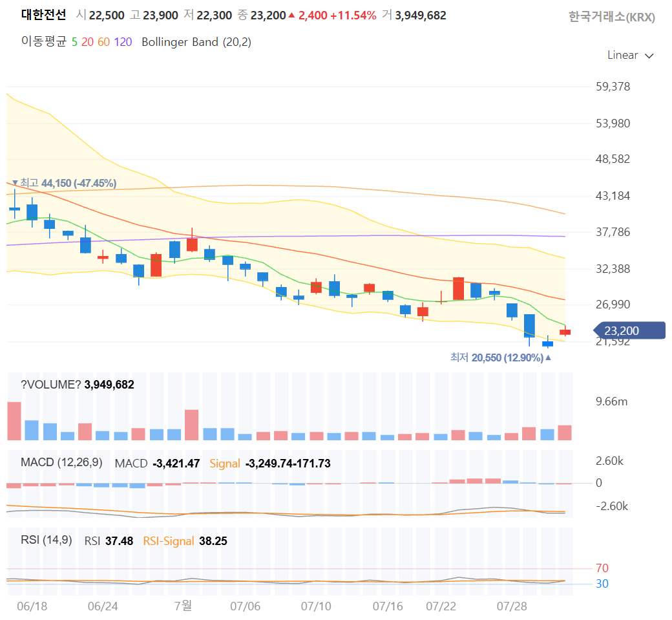This screenshot has width=672, height=620.
Task: Select the 5-day moving average label
Action: pyautogui.click(x=74, y=42)
